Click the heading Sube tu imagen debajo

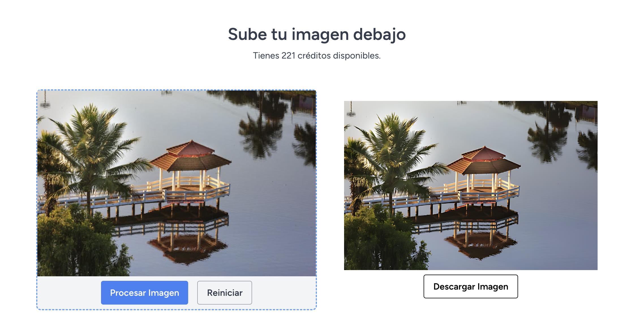pyautogui.click(x=317, y=35)
